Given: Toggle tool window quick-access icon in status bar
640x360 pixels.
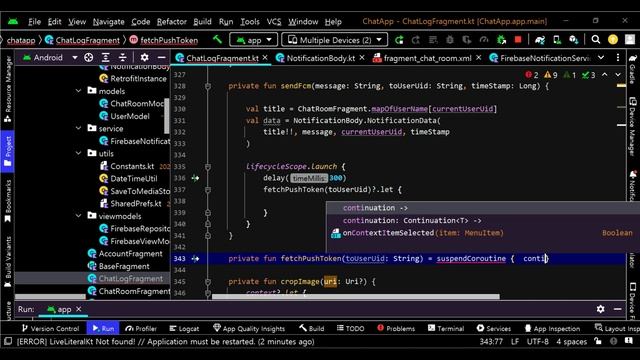Looking at the screenshot, I should [8, 341].
